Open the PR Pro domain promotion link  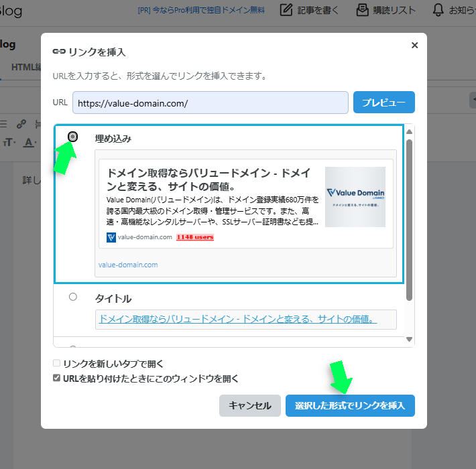201,10
